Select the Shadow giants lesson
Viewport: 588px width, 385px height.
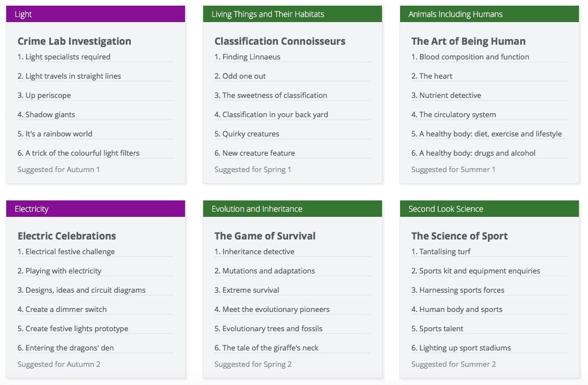coord(46,114)
